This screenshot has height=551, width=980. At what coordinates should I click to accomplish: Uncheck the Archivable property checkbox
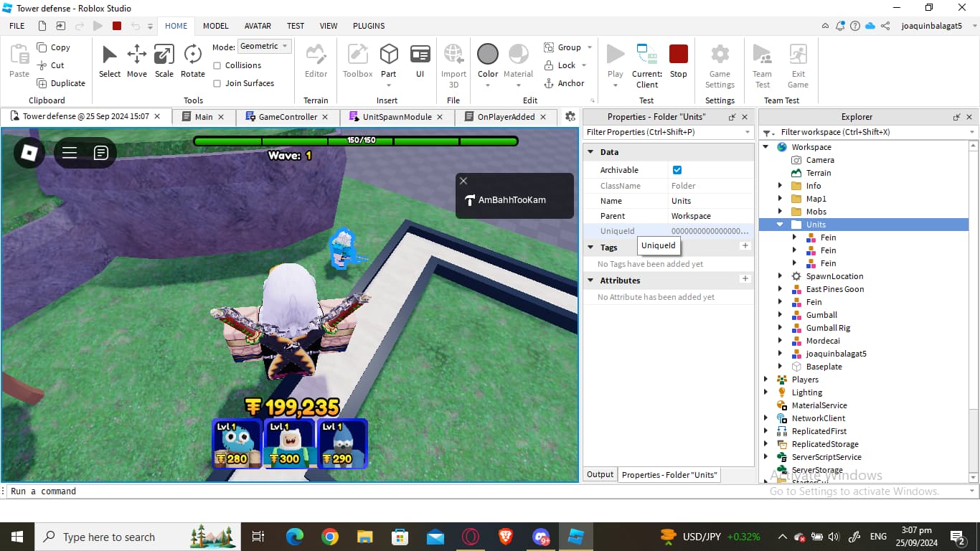coord(677,170)
